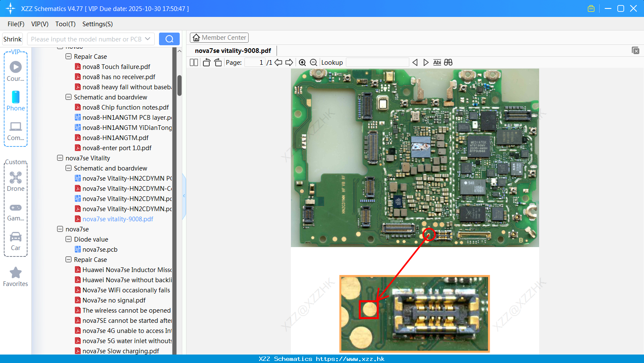
Task: Find next lookup result triangle
Action: [x=426, y=63]
